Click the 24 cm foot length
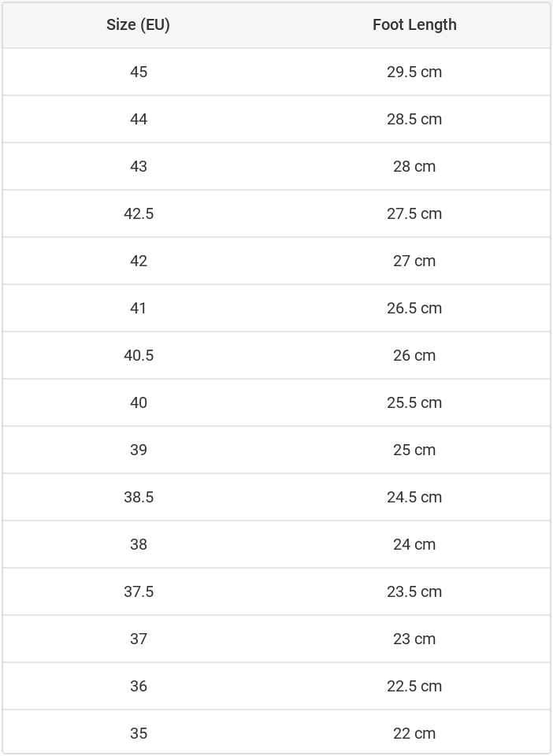Screen dimensions: 553x756 414,544
